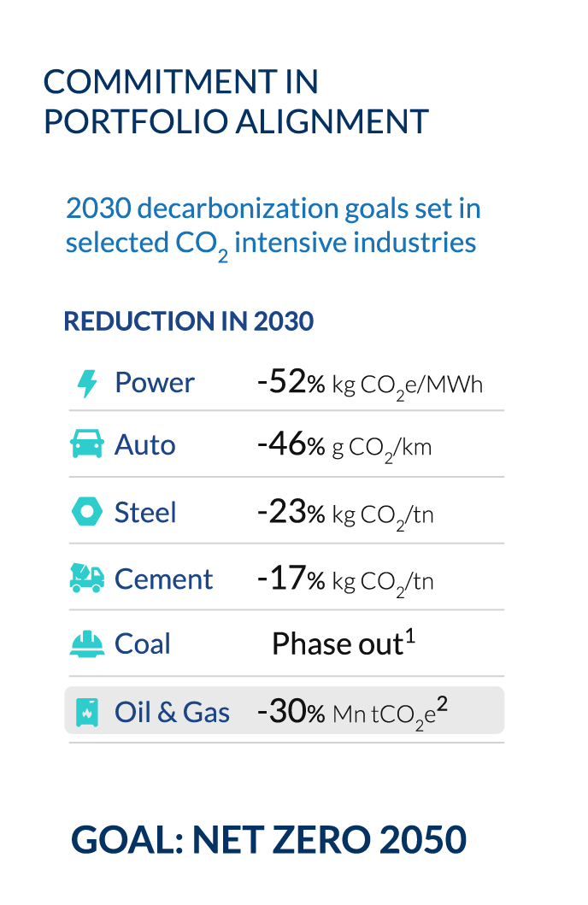
Task: Select the Power sector label
Action: click(x=155, y=383)
